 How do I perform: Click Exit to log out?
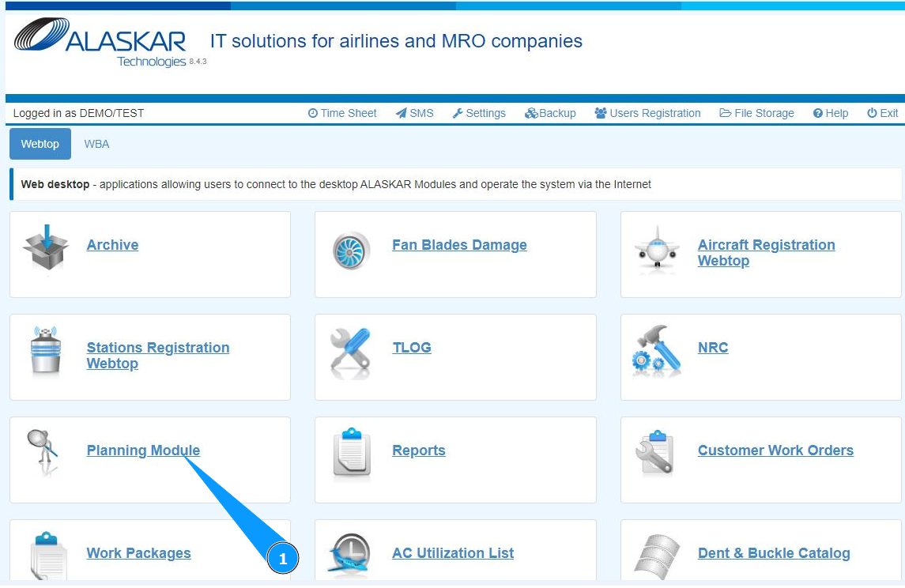coord(883,113)
